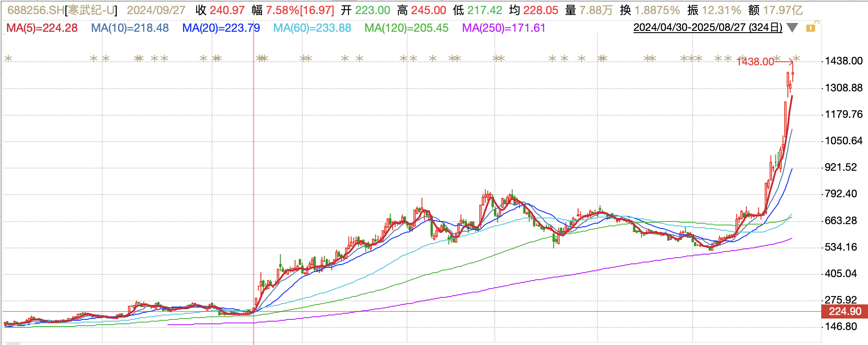Open the gray triangle date-range dropdown

click(792, 28)
